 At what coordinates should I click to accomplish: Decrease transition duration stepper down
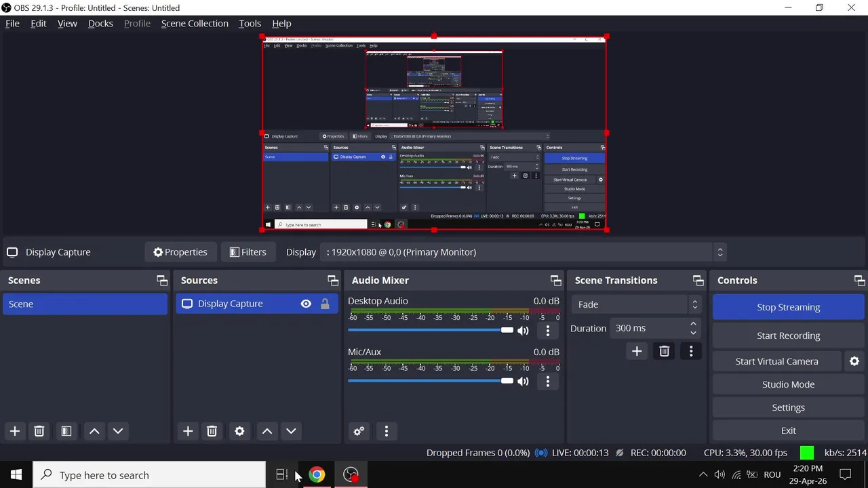693,333
